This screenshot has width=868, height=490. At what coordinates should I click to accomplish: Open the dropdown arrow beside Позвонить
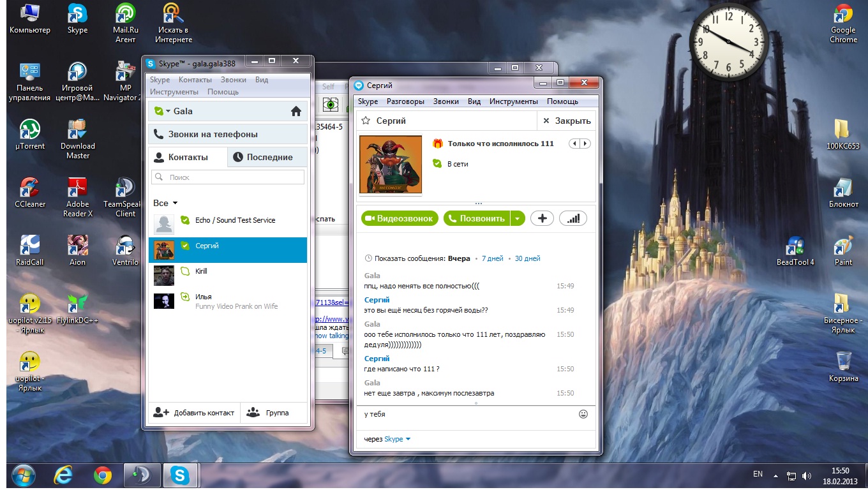click(518, 218)
